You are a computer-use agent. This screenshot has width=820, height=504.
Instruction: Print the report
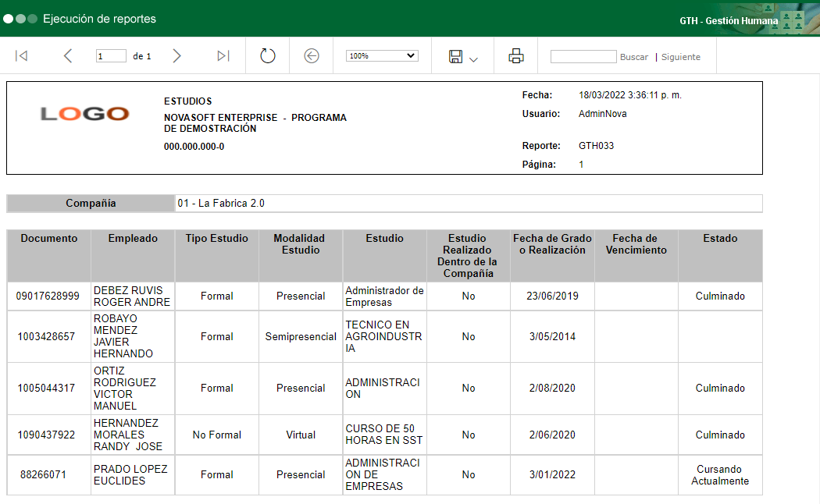[516, 56]
